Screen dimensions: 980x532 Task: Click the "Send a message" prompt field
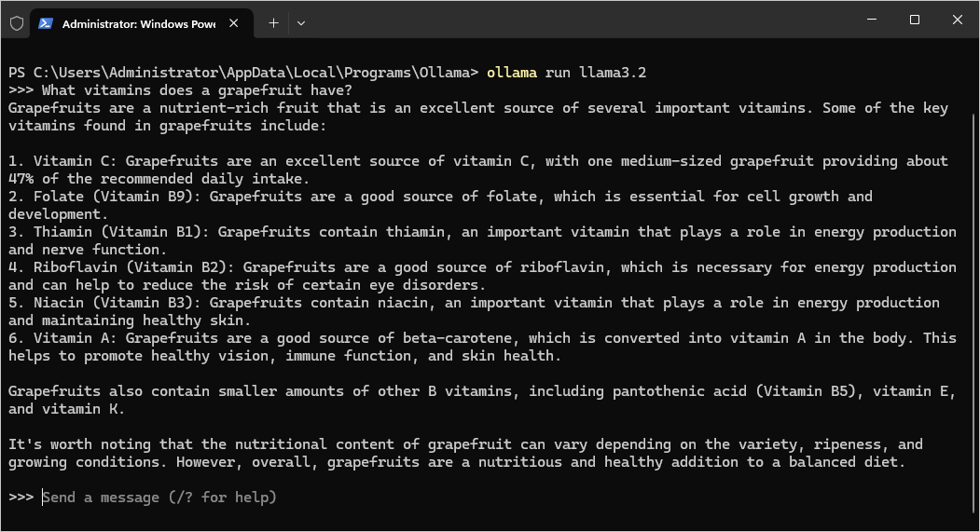(x=159, y=497)
